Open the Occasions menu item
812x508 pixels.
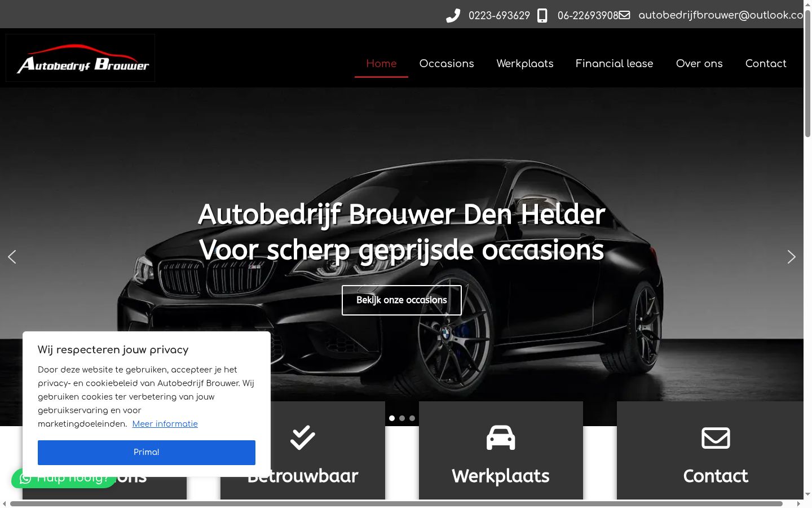coord(447,64)
